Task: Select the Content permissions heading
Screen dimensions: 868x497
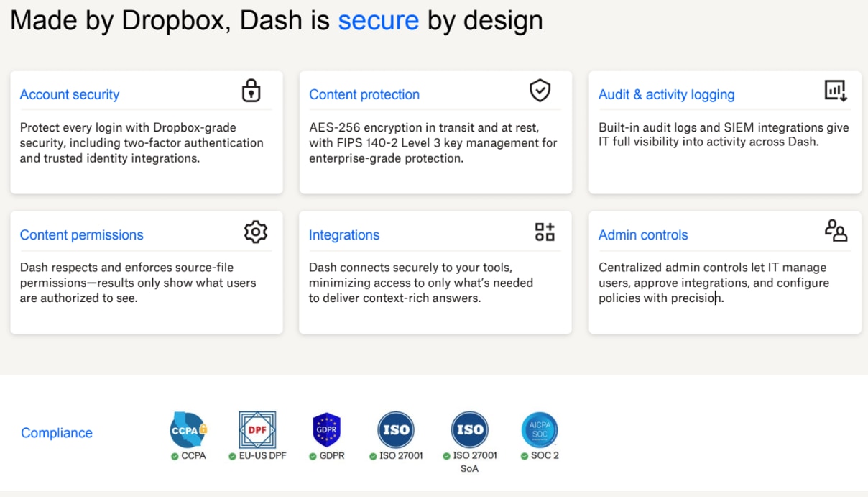Action: (81, 234)
